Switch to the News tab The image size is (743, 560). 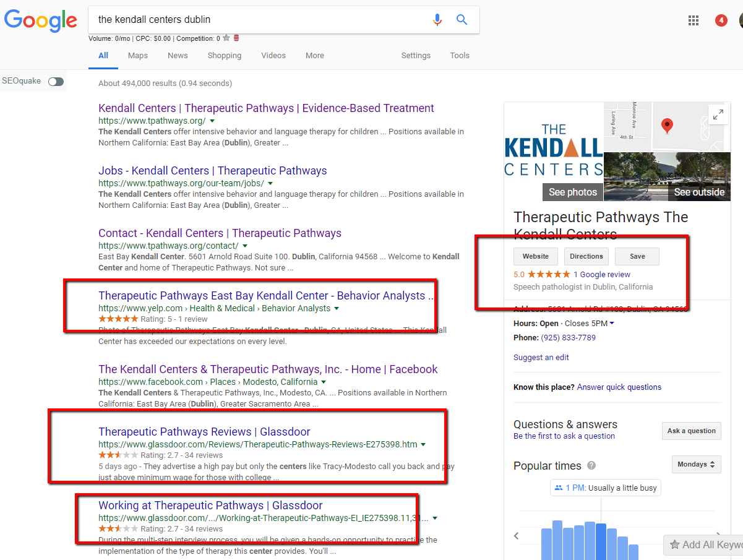(x=178, y=56)
